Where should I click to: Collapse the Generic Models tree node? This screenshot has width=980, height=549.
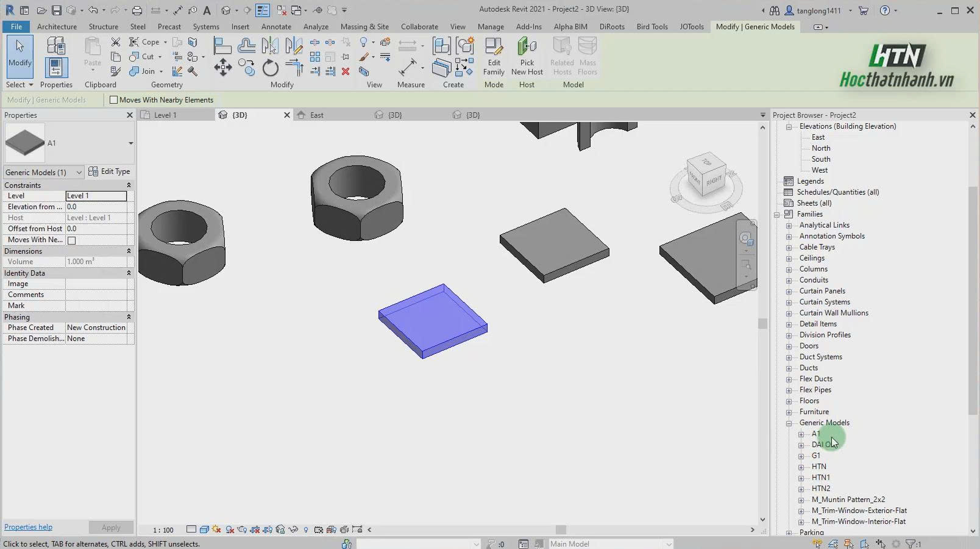(789, 423)
